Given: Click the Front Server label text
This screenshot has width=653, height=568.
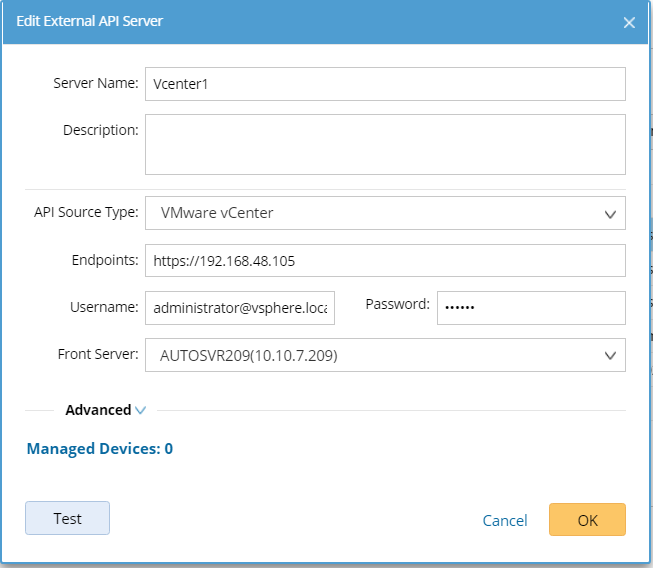Looking at the screenshot, I should point(98,354).
